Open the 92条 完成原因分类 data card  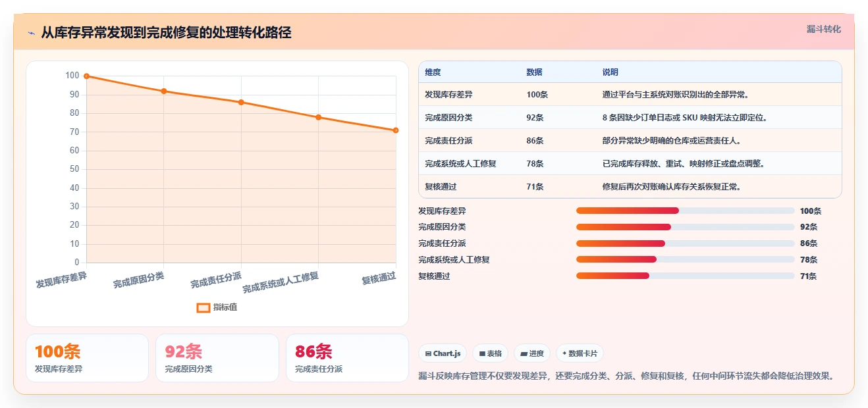tap(217, 358)
